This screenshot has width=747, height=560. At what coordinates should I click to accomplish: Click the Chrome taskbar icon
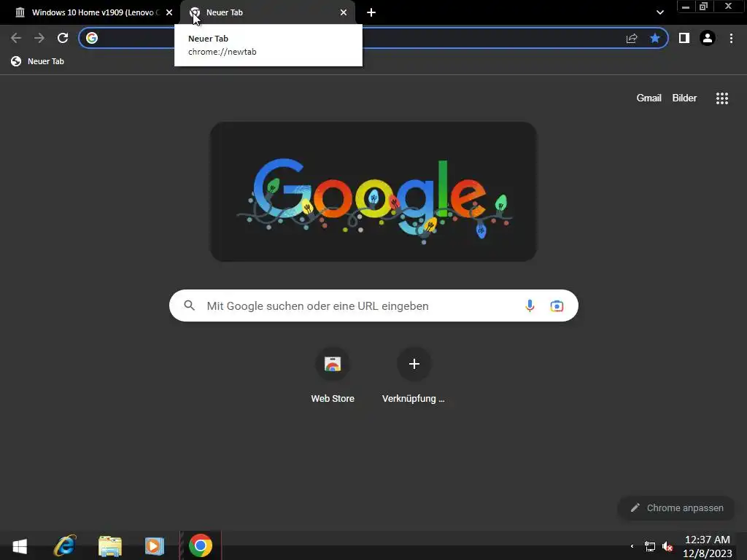point(201,545)
